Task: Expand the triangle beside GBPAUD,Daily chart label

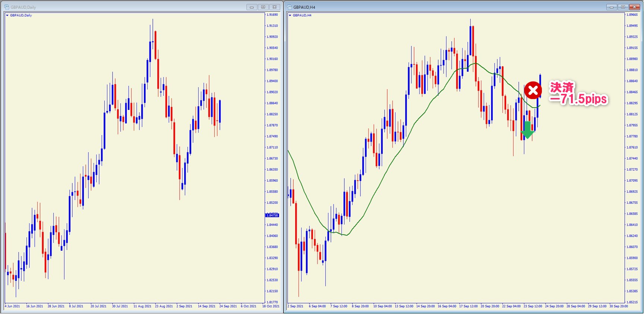Action: [x=7, y=15]
